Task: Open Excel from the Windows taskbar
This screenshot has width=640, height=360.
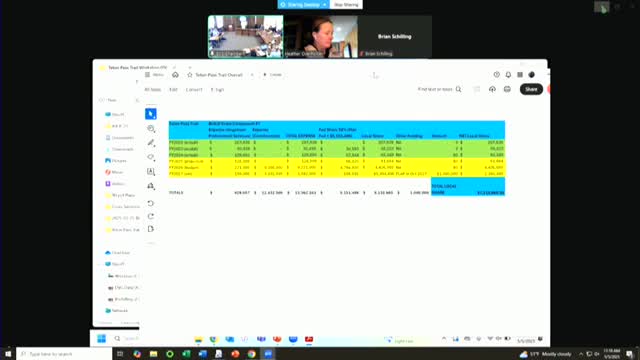Action: [x=186, y=354]
